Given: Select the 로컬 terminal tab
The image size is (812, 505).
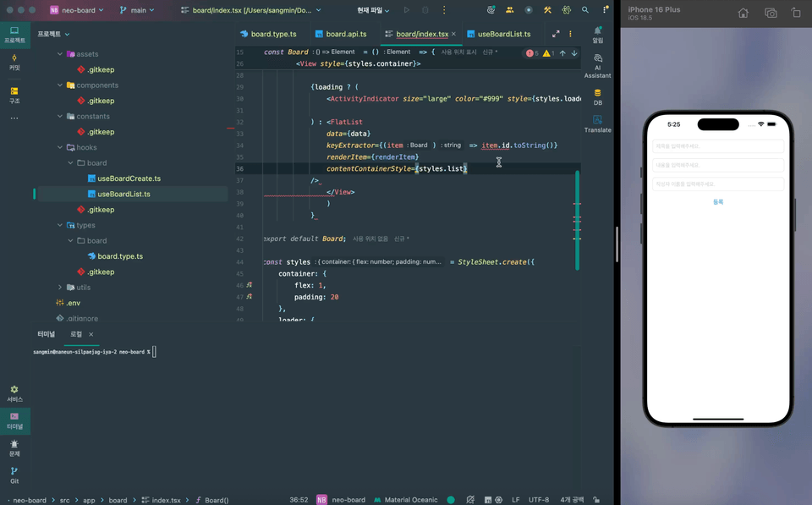Looking at the screenshot, I should (76, 334).
